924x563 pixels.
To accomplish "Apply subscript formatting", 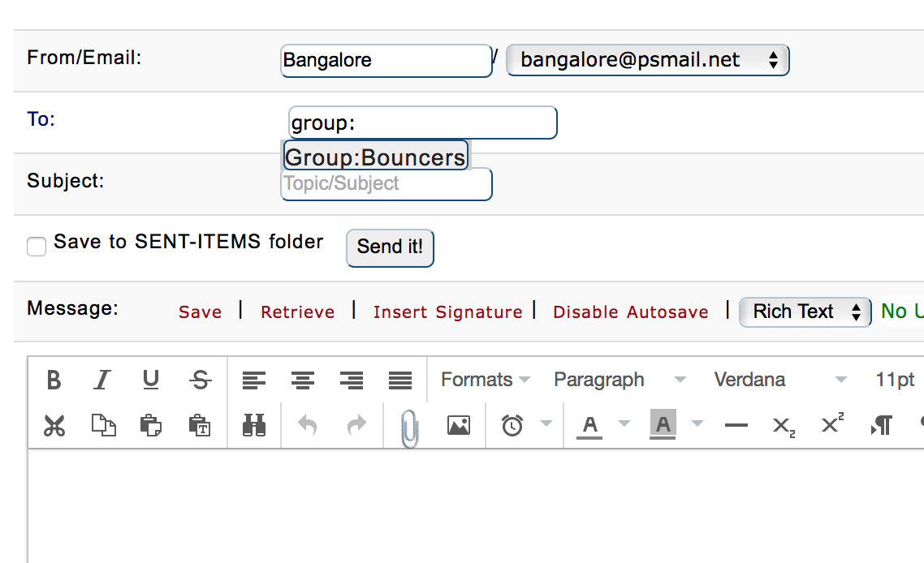I will pos(784,425).
